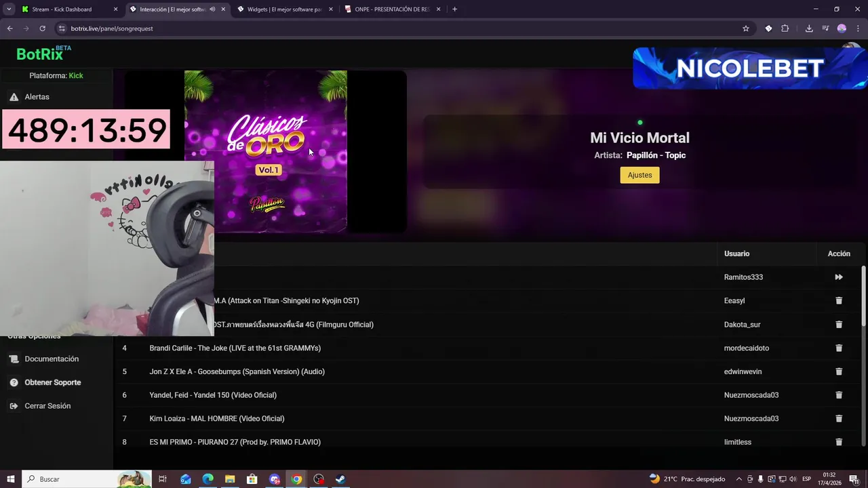This screenshot has width=868, height=488.
Task: Click artist name Papillón - Topic
Action: coord(656,155)
